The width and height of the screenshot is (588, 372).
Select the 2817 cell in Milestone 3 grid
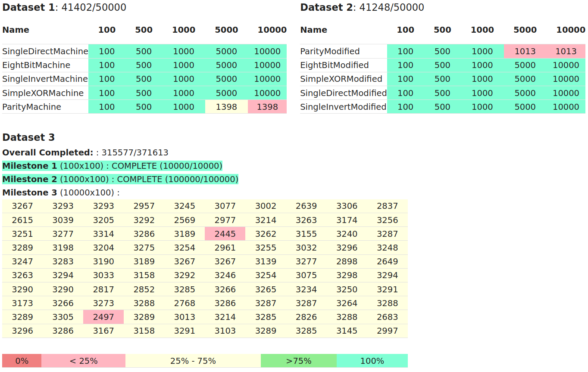[103, 289]
